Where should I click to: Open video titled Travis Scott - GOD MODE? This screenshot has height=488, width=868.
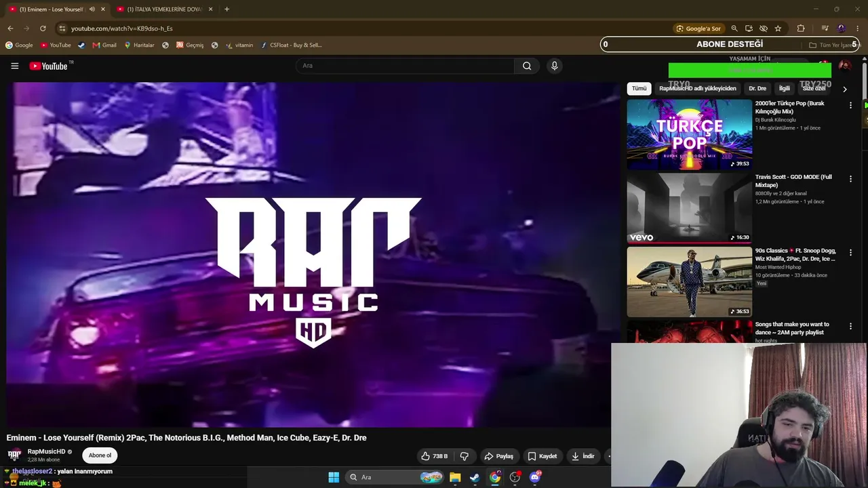point(793,181)
